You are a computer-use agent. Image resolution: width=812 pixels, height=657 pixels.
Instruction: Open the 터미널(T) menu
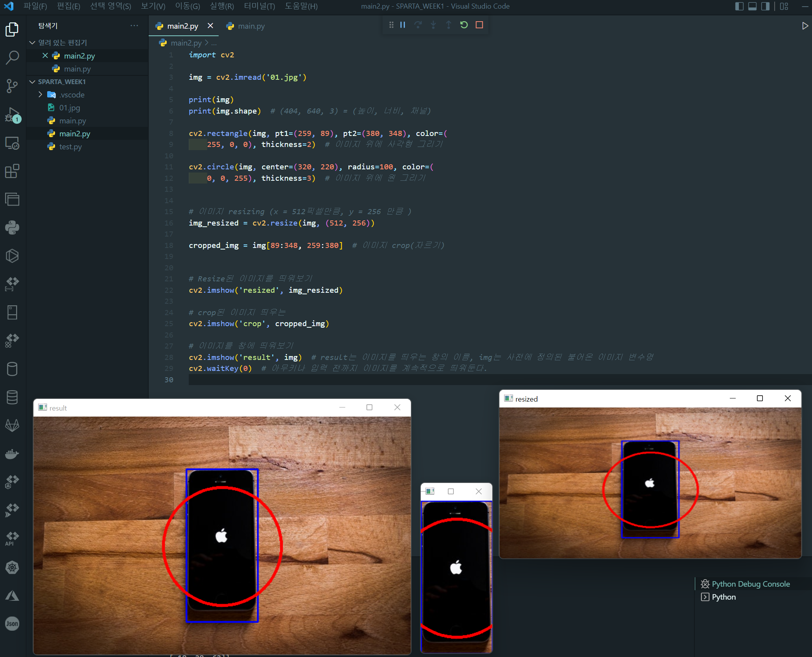[x=259, y=6]
